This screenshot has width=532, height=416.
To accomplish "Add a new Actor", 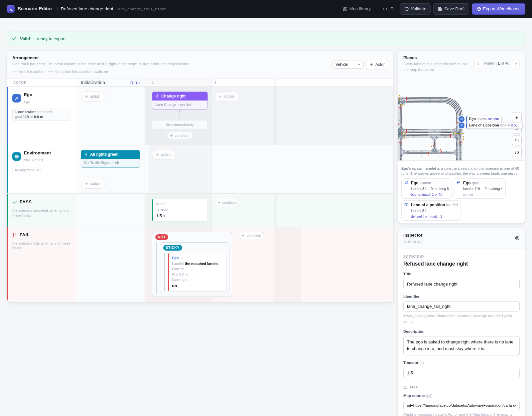I will click(377, 65).
